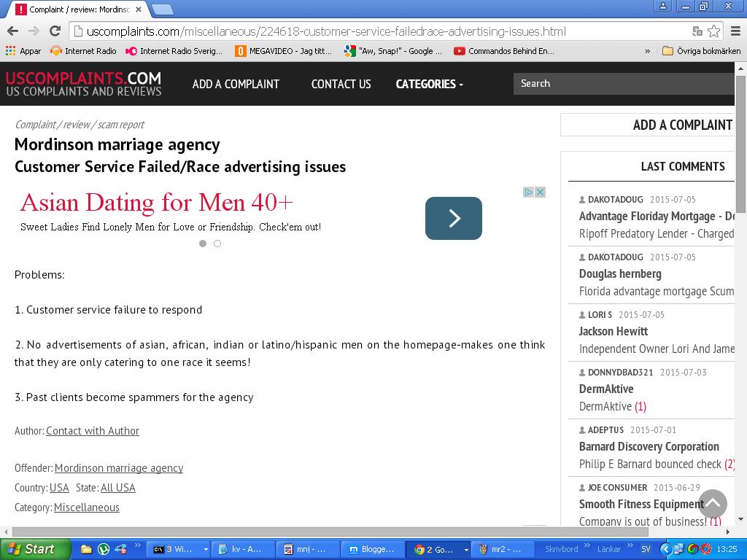Click the site Search input field
This screenshot has width=747, height=560.
click(x=624, y=83)
